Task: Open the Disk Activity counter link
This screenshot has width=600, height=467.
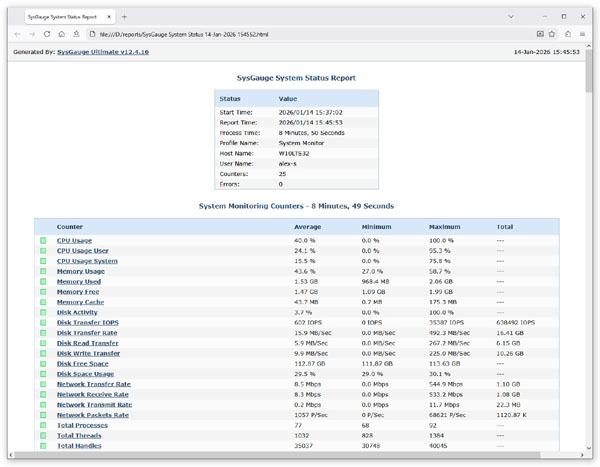Action: (x=77, y=312)
